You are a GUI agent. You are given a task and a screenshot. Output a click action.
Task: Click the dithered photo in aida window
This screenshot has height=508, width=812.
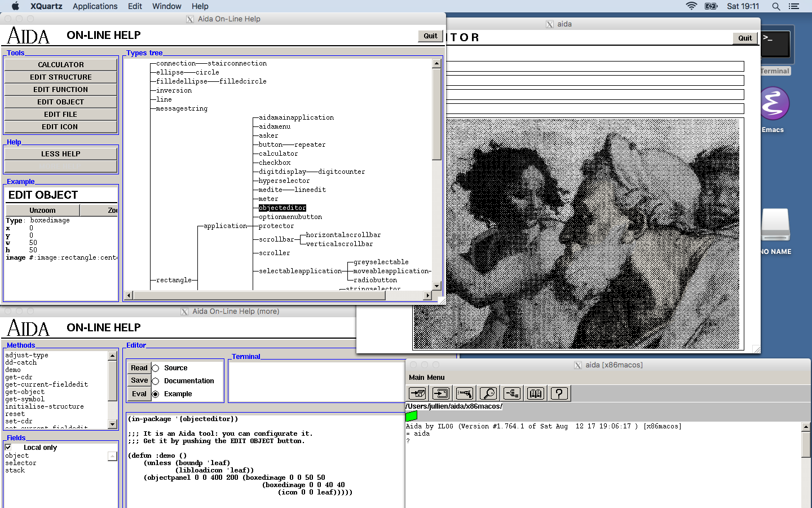(576, 234)
